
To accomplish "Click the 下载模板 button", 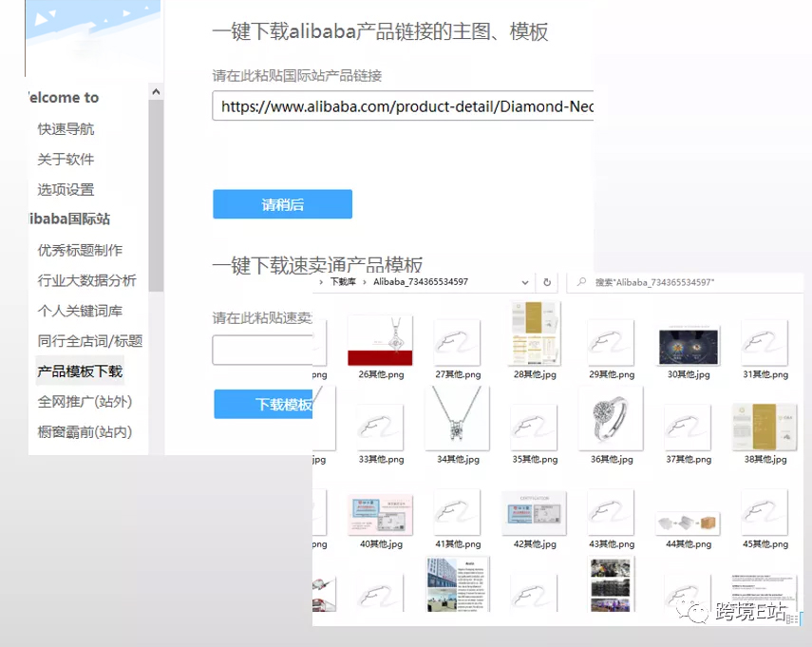I will (x=264, y=404).
